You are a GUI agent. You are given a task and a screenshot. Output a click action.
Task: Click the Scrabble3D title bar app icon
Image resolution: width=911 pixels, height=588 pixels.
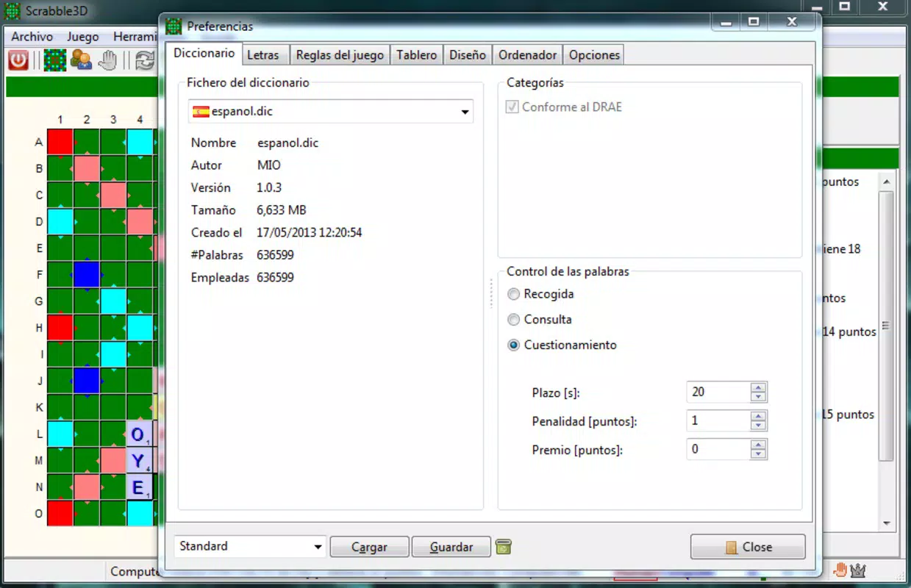[x=12, y=11]
